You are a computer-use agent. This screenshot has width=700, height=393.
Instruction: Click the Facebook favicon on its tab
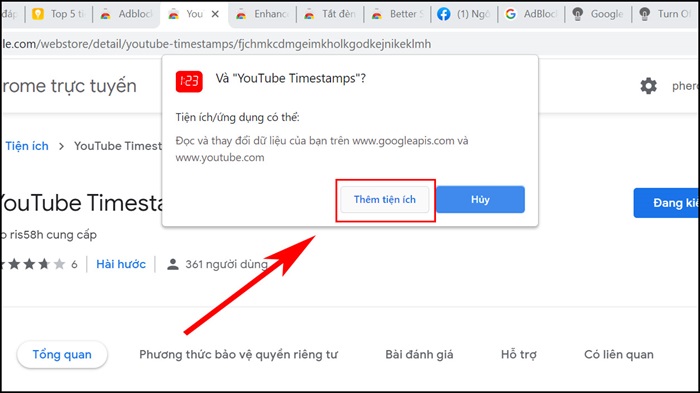click(x=443, y=14)
